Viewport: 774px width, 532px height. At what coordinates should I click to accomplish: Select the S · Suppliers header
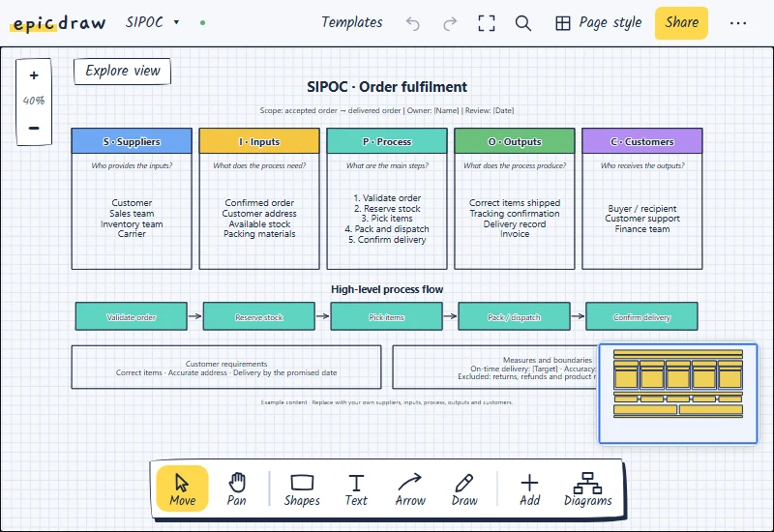[x=132, y=141]
